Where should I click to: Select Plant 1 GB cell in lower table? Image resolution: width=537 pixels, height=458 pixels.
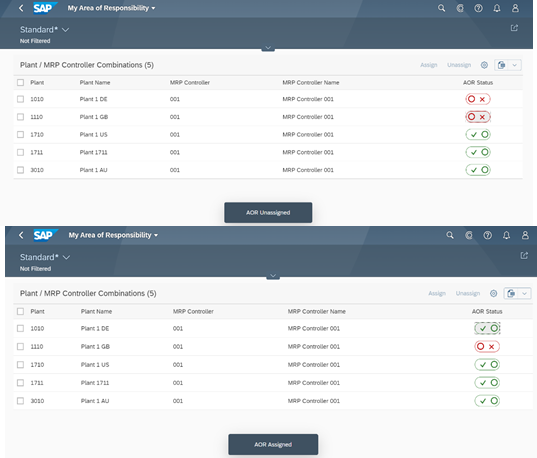tap(95, 346)
